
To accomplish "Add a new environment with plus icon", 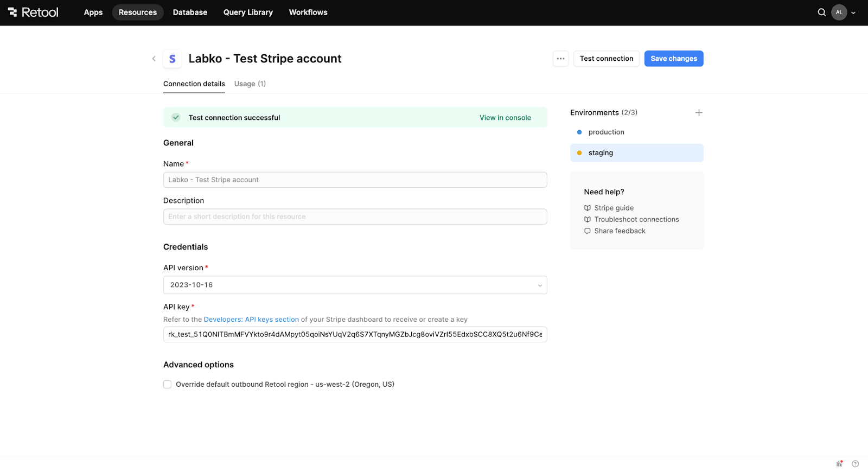I will click(699, 113).
